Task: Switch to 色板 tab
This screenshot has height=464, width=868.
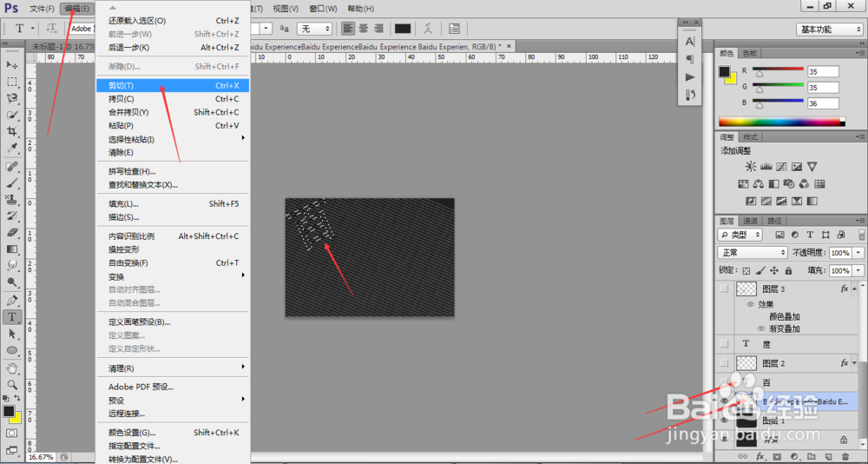Action: (749, 53)
